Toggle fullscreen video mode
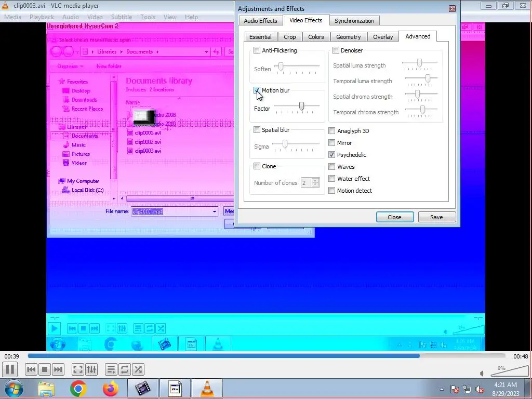 tap(78, 369)
